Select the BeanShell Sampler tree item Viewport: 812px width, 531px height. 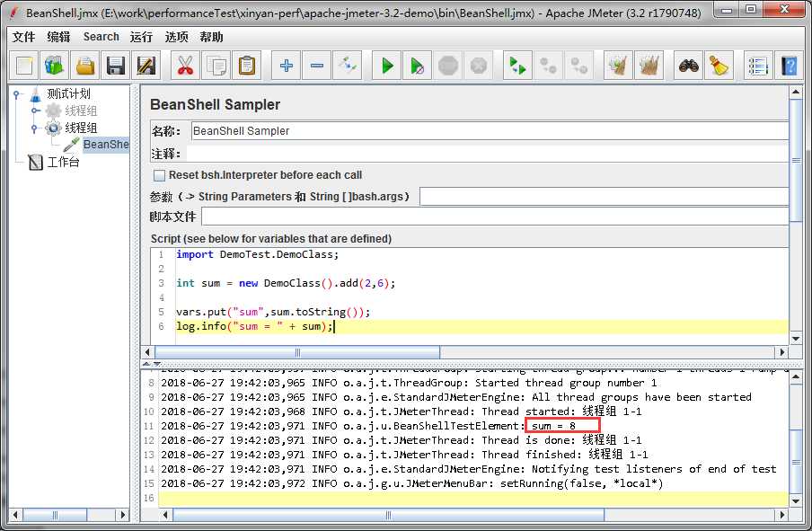(x=106, y=144)
